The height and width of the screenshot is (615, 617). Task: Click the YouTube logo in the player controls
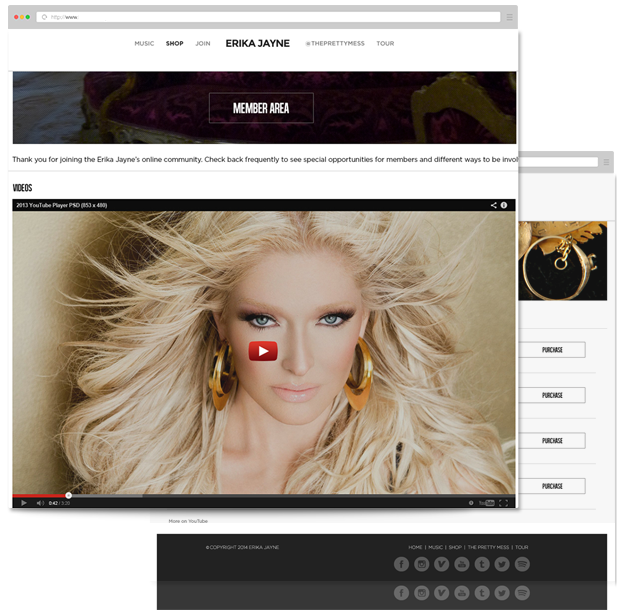click(486, 503)
